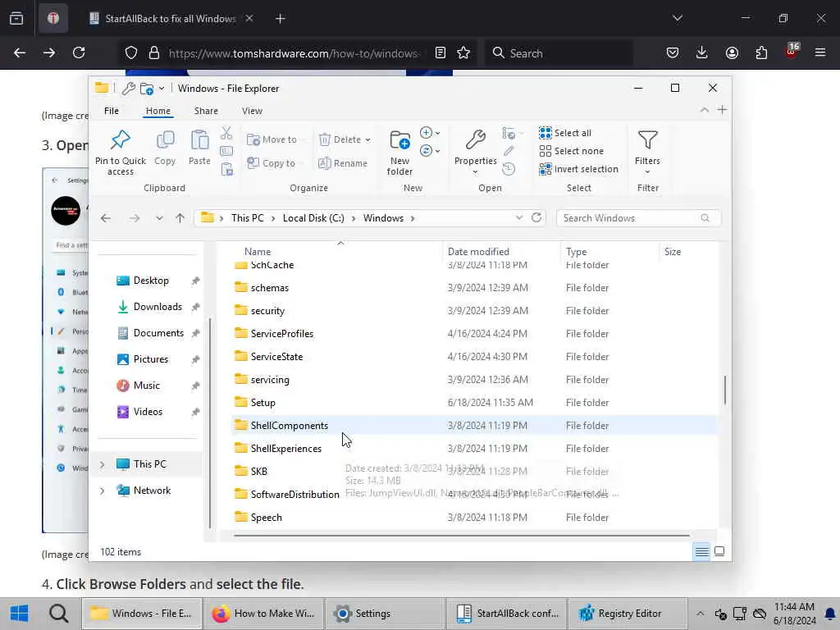Click the file list vertical scrollbar

[725, 390]
